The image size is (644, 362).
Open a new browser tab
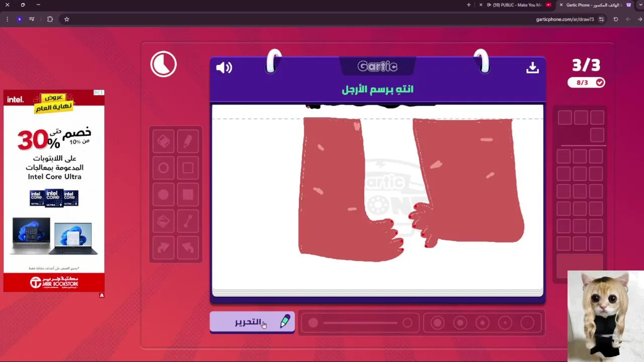click(468, 5)
